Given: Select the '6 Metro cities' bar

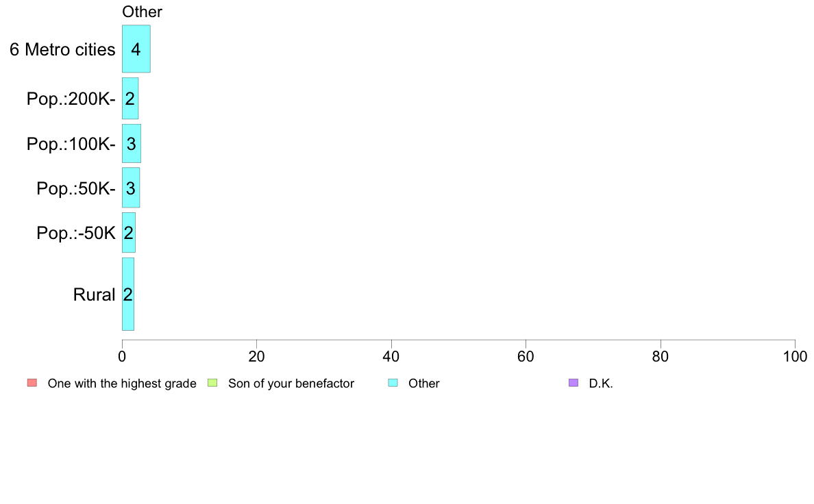Looking at the screenshot, I should click(136, 49).
